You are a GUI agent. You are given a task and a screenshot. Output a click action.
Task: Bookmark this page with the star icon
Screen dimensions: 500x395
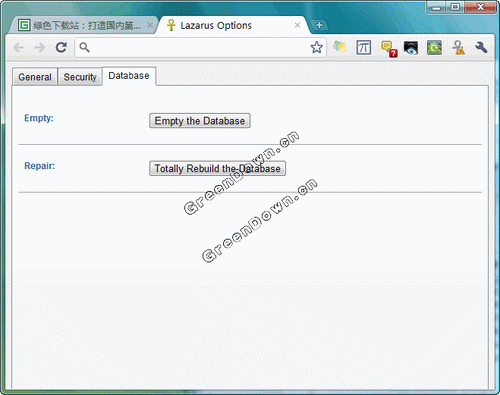pyautogui.click(x=316, y=47)
